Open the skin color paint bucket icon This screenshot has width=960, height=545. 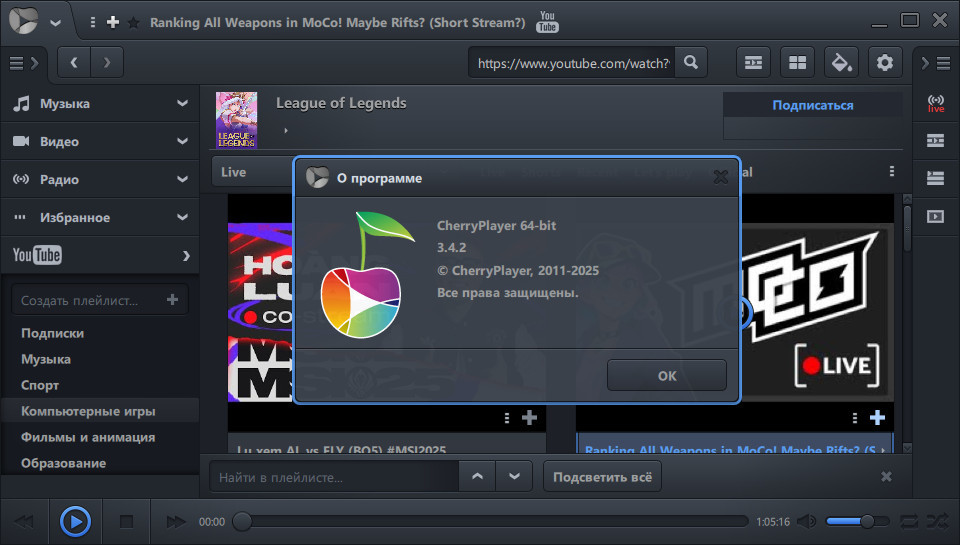click(841, 62)
